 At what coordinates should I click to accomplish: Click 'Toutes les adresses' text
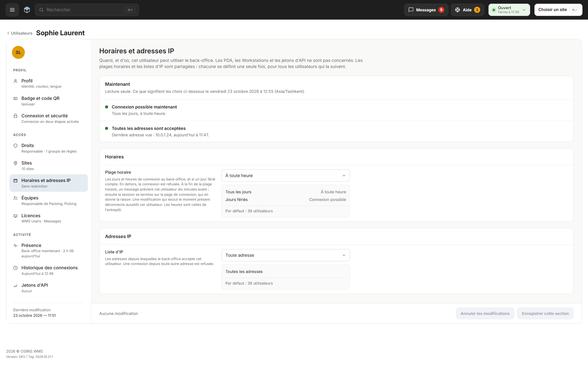point(244,272)
